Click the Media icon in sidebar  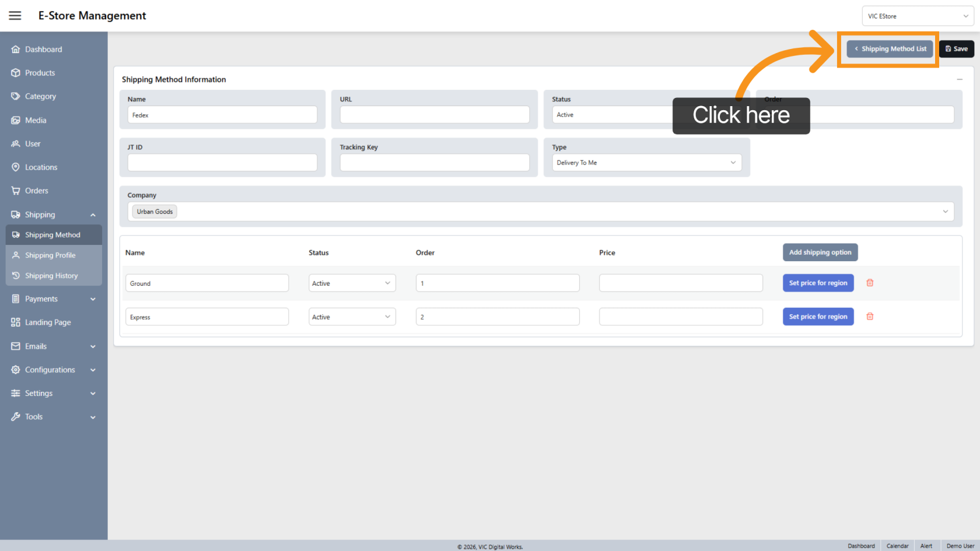click(x=16, y=120)
